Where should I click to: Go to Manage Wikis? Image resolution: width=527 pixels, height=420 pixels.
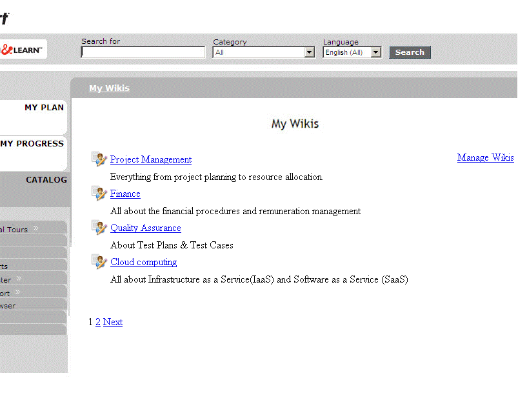[x=485, y=157]
